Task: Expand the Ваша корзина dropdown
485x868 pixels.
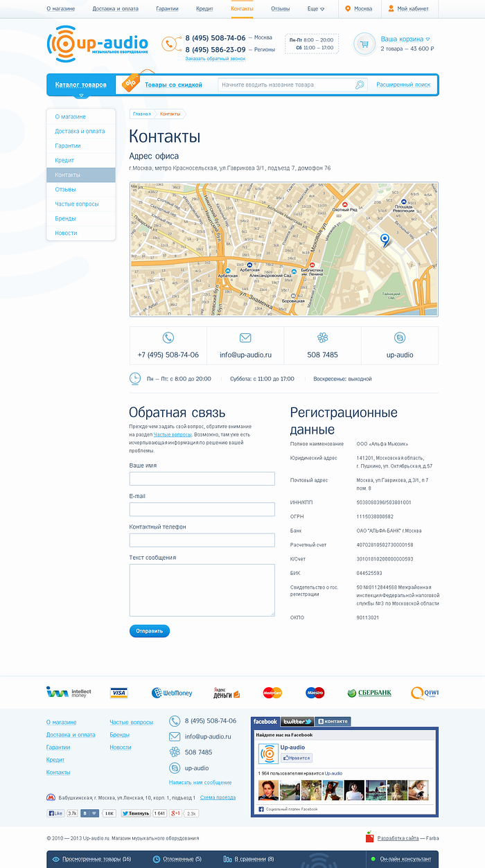Action: 405,39
